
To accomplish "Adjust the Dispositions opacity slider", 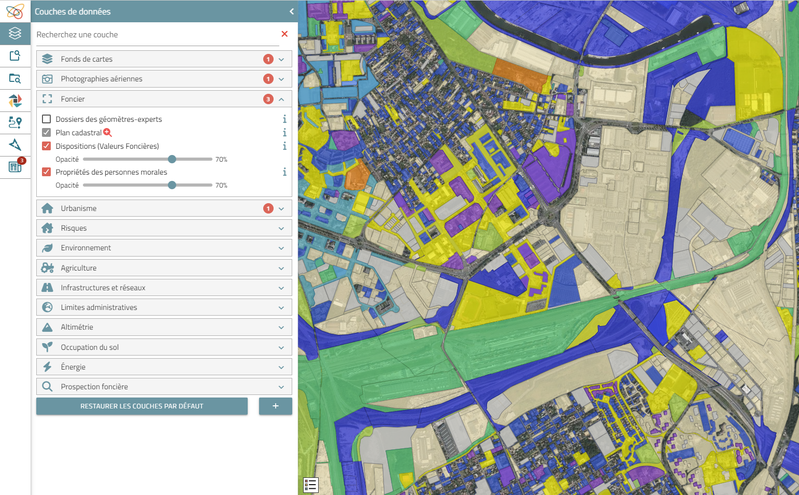I will (x=172, y=159).
